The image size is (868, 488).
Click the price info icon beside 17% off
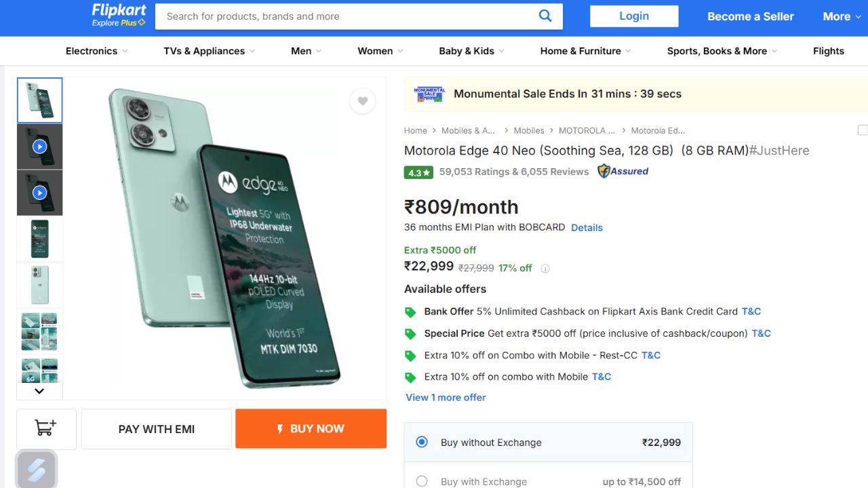tap(545, 268)
